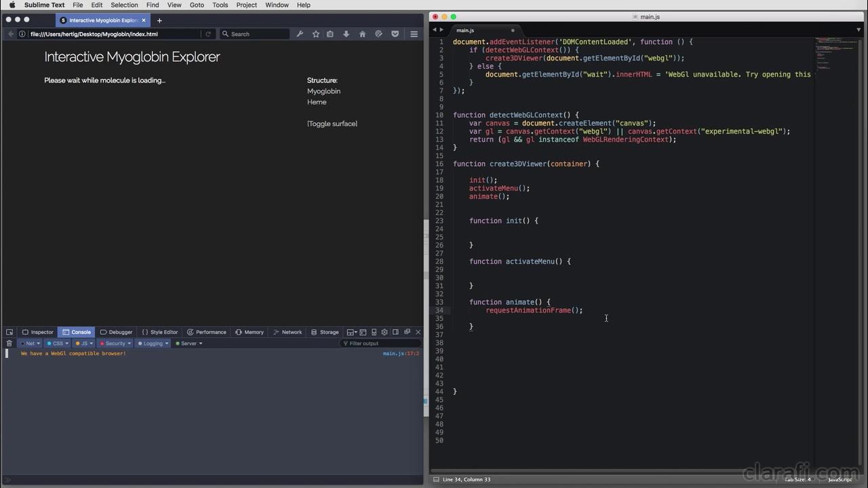This screenshot has width=868, height=488.
Task: Clear console output with trash icon
Action: coord(9,344)
